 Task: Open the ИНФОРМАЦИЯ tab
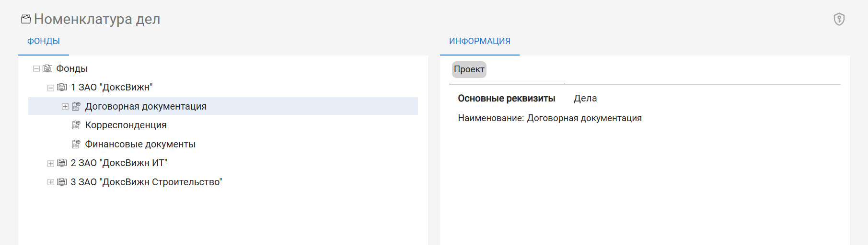(x=480, y=41)
